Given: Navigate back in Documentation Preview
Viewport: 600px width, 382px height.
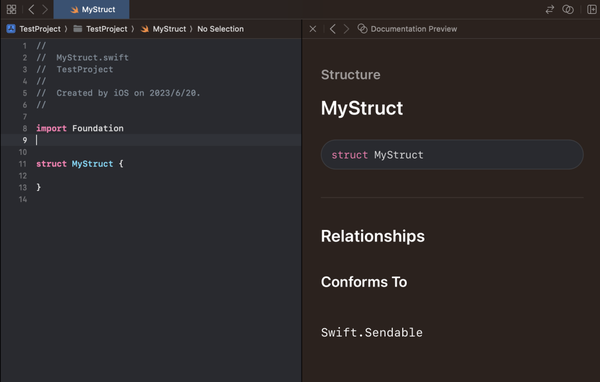Looking at the screenshot, I should click(333, 29).
